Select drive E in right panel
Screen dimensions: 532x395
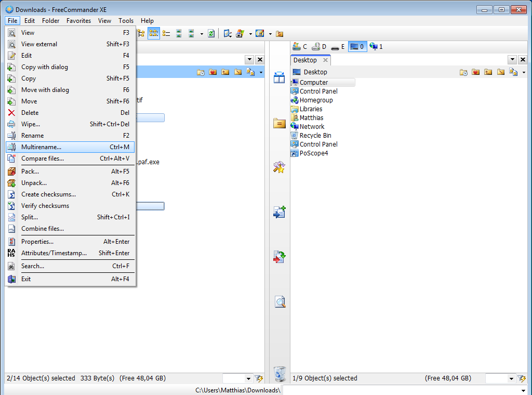[338, 46]
